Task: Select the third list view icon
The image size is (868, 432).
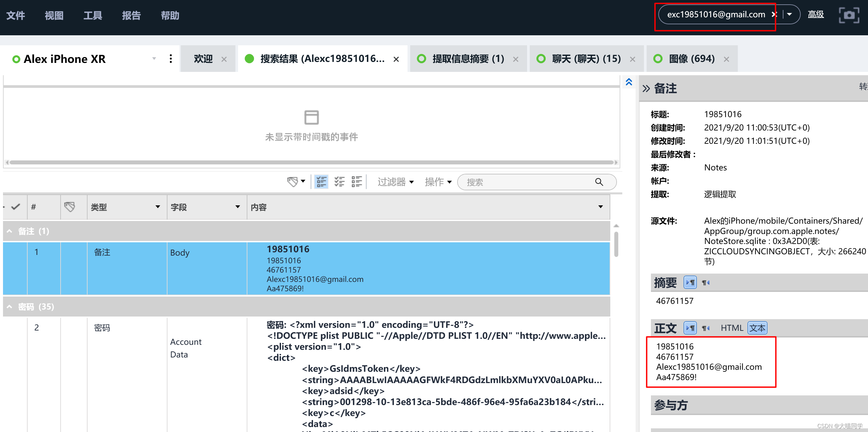Action: (x=357, y=181)
